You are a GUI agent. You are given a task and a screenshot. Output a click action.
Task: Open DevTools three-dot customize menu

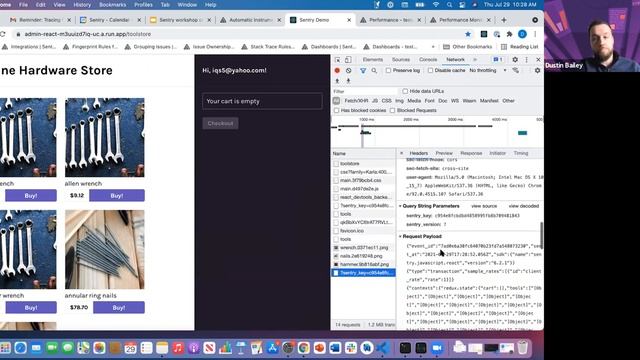pyautogui.click(x=527, y=60)
